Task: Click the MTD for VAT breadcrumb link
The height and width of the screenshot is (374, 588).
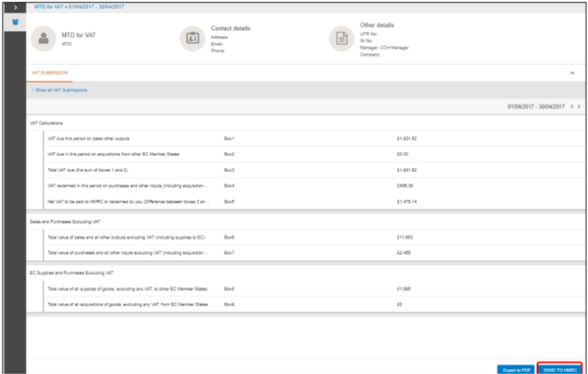Action: click(x=48, y=7)
